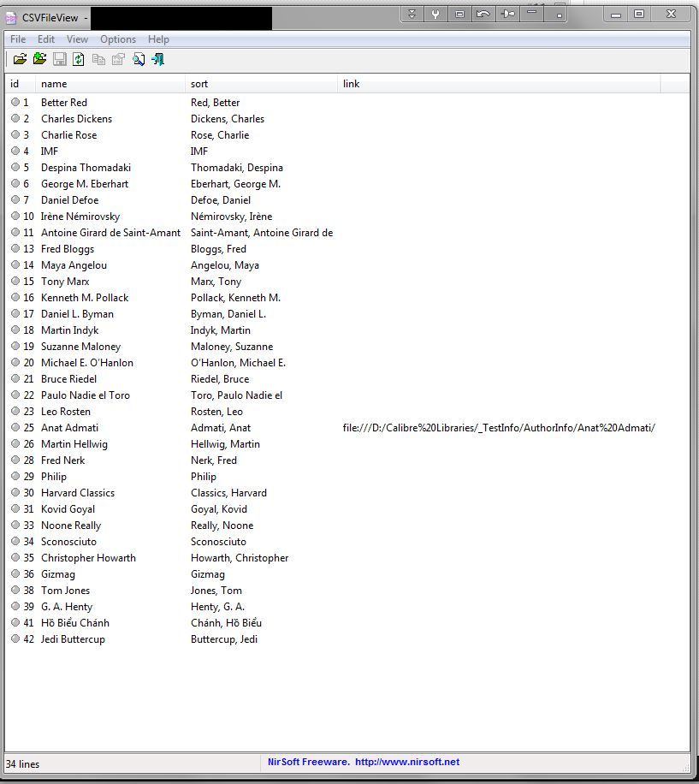Sort by the id column header
The height and width of the screenshot is (784, 699).
coord(20,84)
